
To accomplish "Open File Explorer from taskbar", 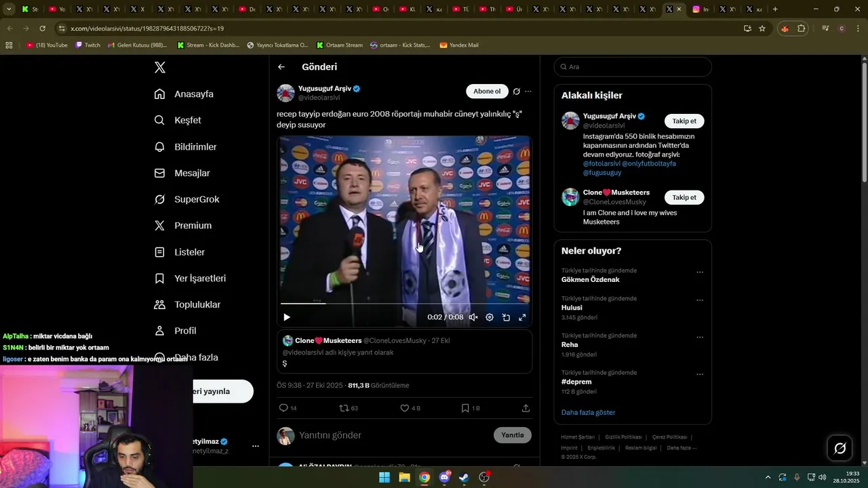I will [404, 477].
